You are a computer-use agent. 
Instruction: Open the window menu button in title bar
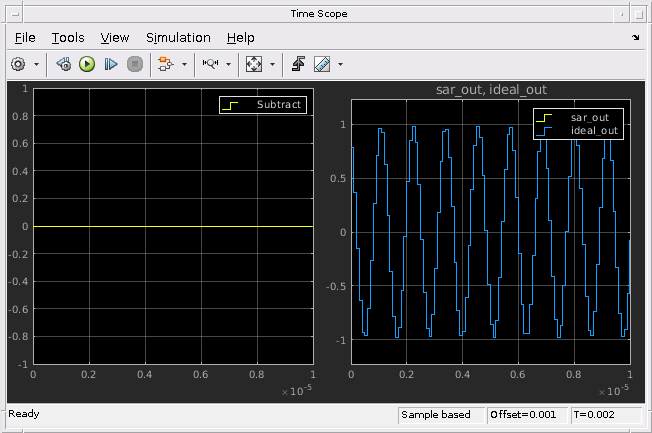point(15,14)
